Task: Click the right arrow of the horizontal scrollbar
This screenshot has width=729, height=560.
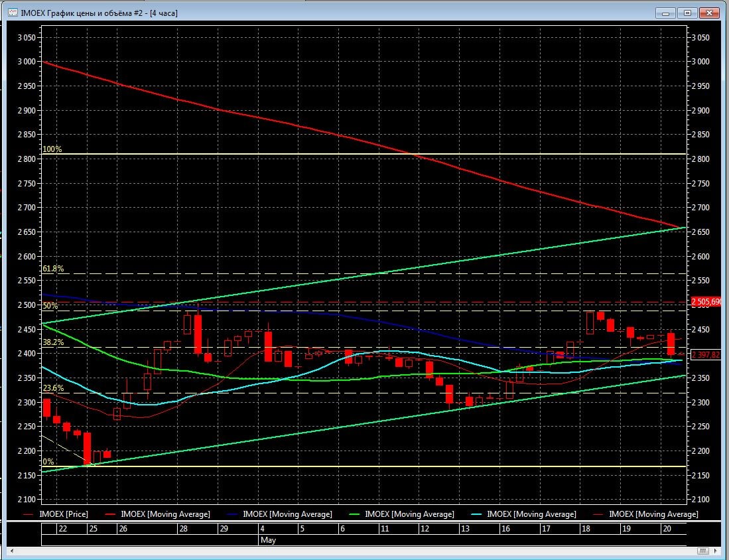Action: coord(716,551)
